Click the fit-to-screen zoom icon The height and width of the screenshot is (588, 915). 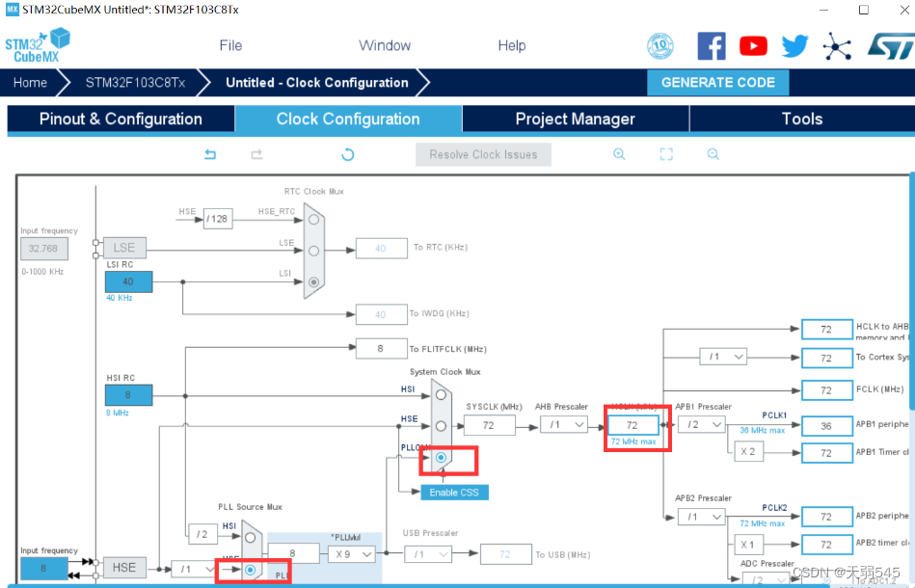[x=666, y=154]
